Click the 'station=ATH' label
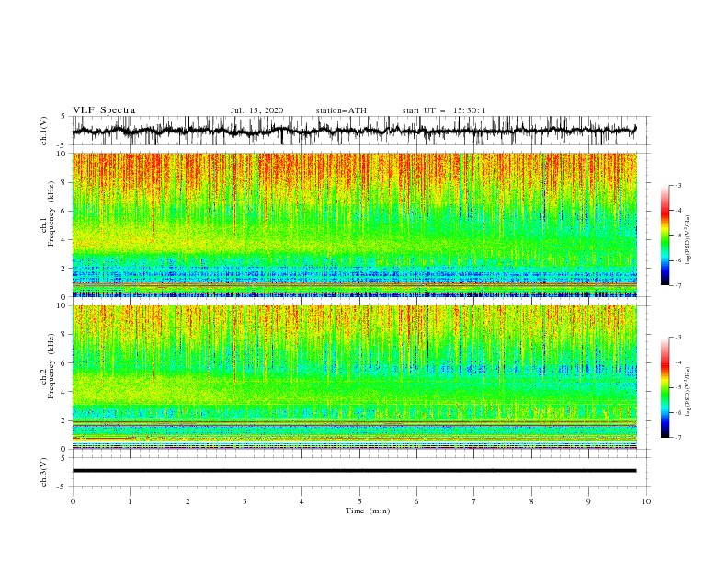728x563 pixels. (341, 110)
